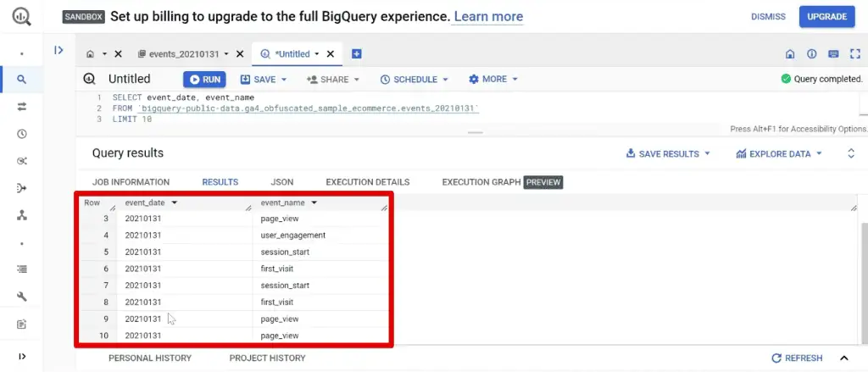Dismiss the sandbox billing banner
This screenshot has width=868, height=372.
point(768,17)
